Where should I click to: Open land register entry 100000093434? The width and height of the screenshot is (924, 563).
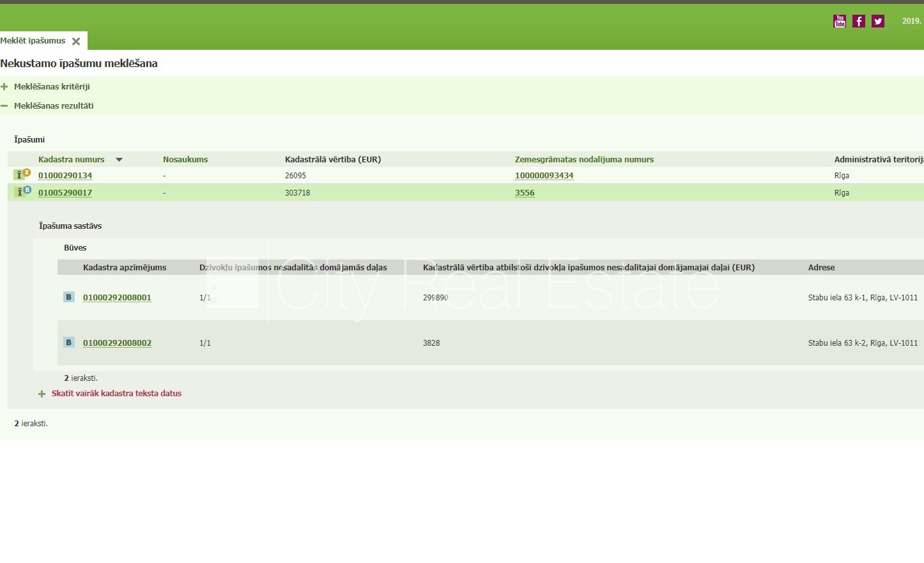[544, 176]
